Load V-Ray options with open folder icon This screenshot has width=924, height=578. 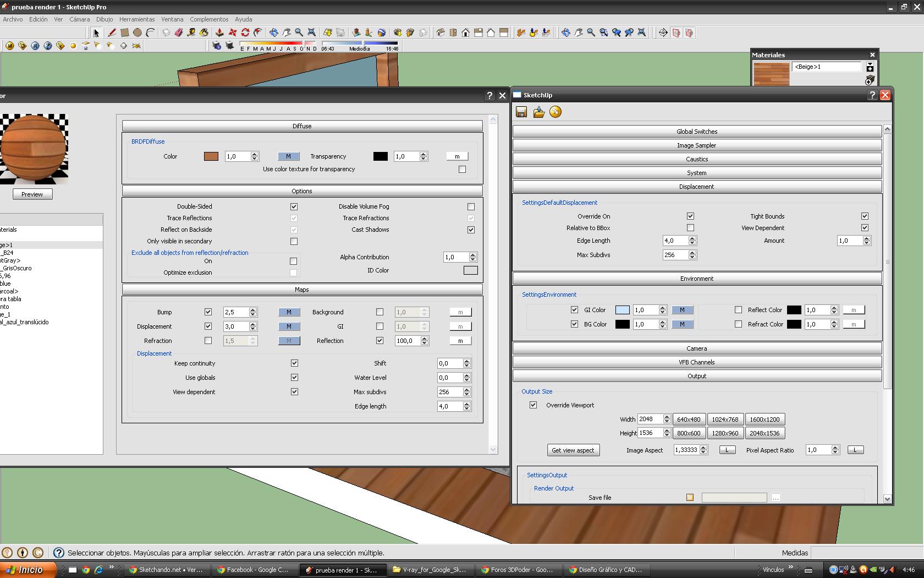(538, 112)
